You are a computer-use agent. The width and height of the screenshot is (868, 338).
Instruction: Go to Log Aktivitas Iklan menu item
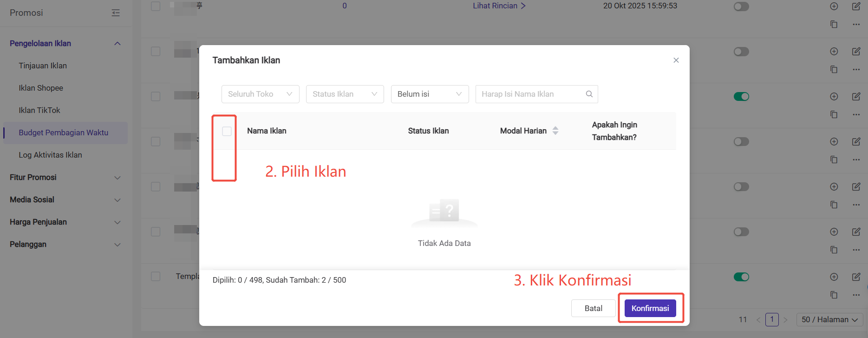(x=50, y=155)
